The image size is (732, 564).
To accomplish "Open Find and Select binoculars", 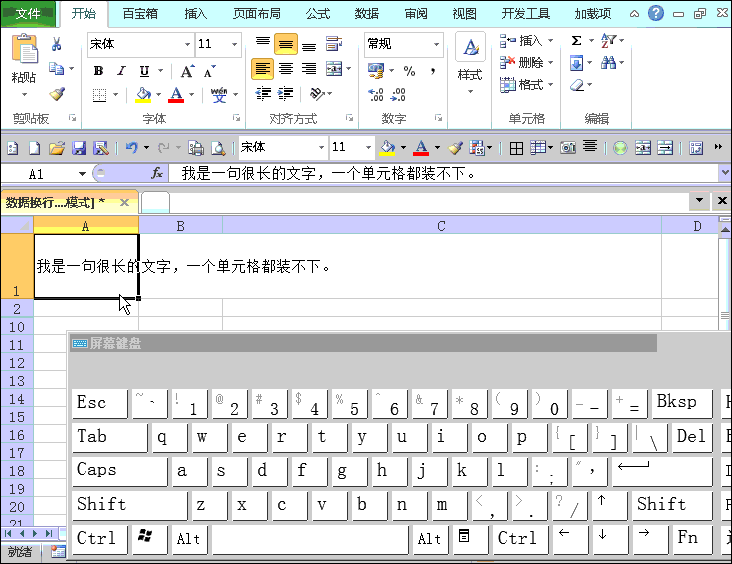I will click(x=608, y=63).
